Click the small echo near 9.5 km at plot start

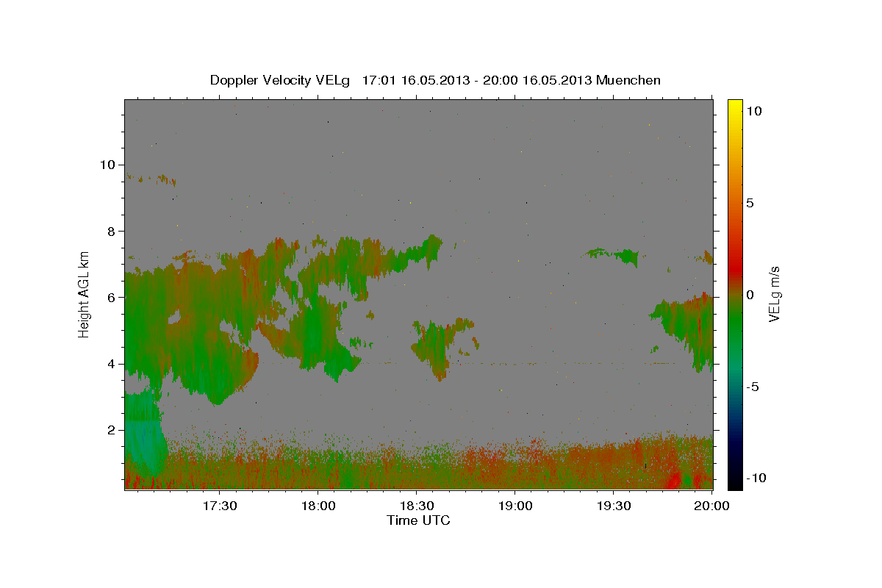tap(151, 179)
